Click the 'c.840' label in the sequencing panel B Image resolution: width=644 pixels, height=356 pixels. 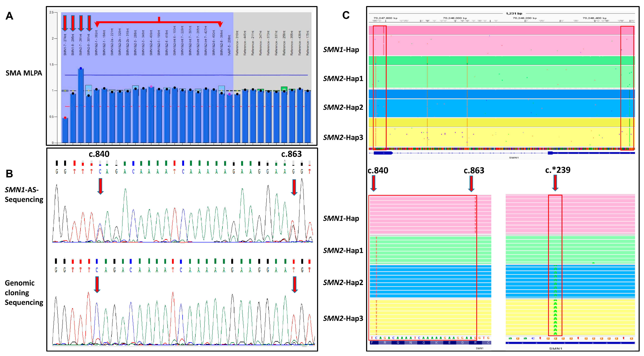pyautogui.click(x=99, y=154)
